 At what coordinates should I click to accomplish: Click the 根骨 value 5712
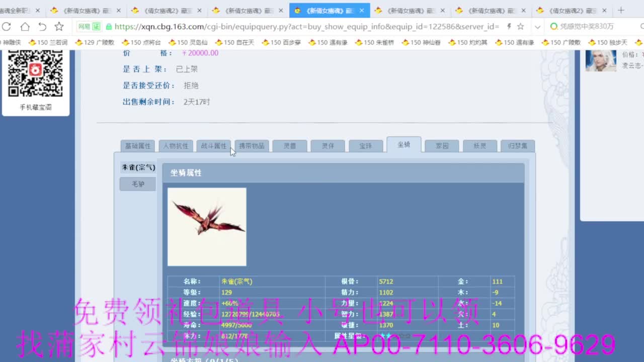pyautogui.click(x=386, y=282)
